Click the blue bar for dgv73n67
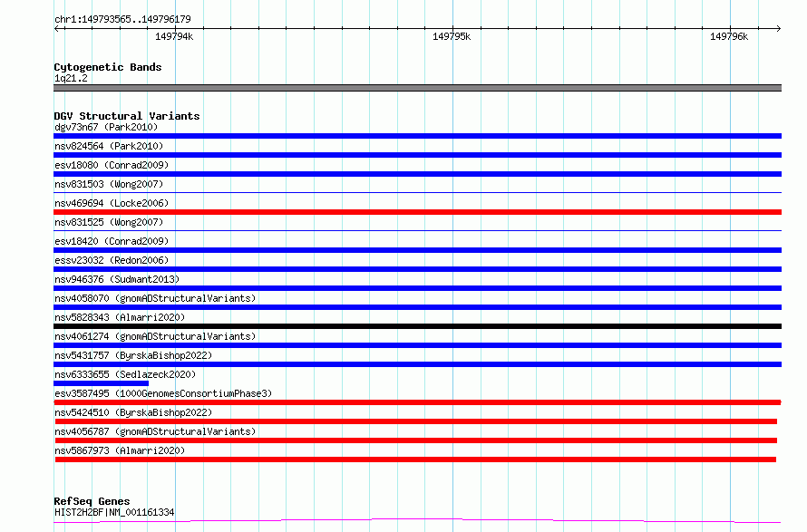The height and width of the screenshot is (532, 807). tap(417, 136)
